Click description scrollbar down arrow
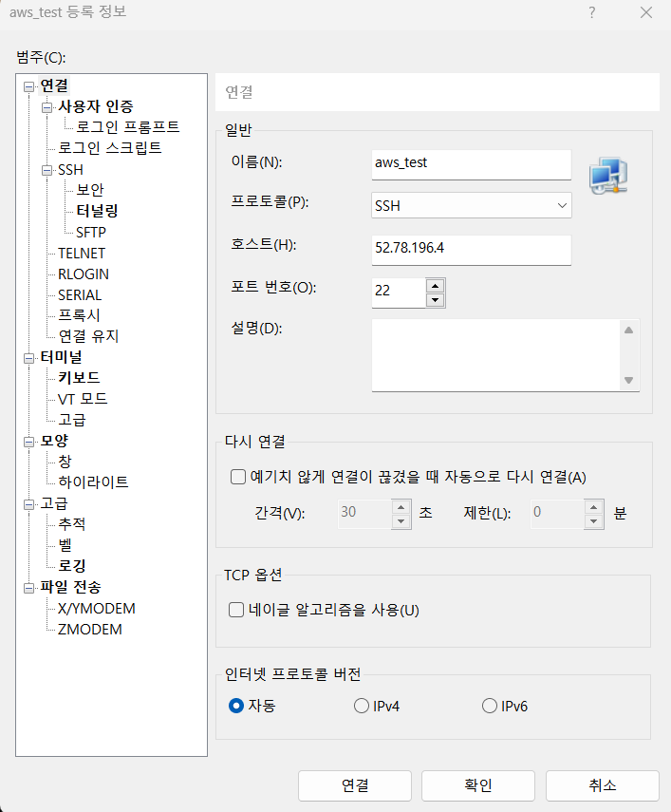 tap(628, 380)
